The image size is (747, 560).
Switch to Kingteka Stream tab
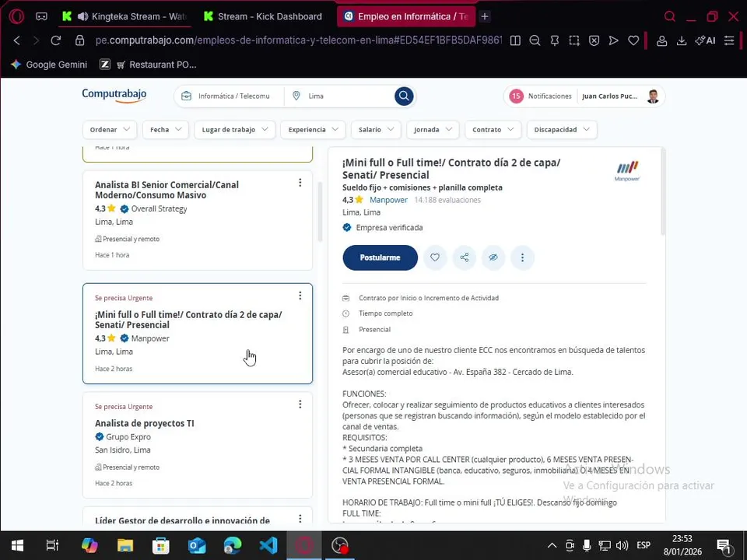click(125, 16)
